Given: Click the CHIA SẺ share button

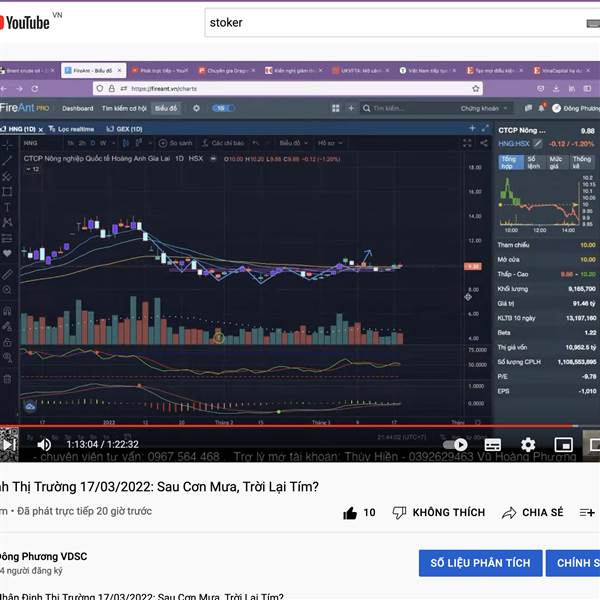Looking at the screenshot, I should (x=532, y=513).
